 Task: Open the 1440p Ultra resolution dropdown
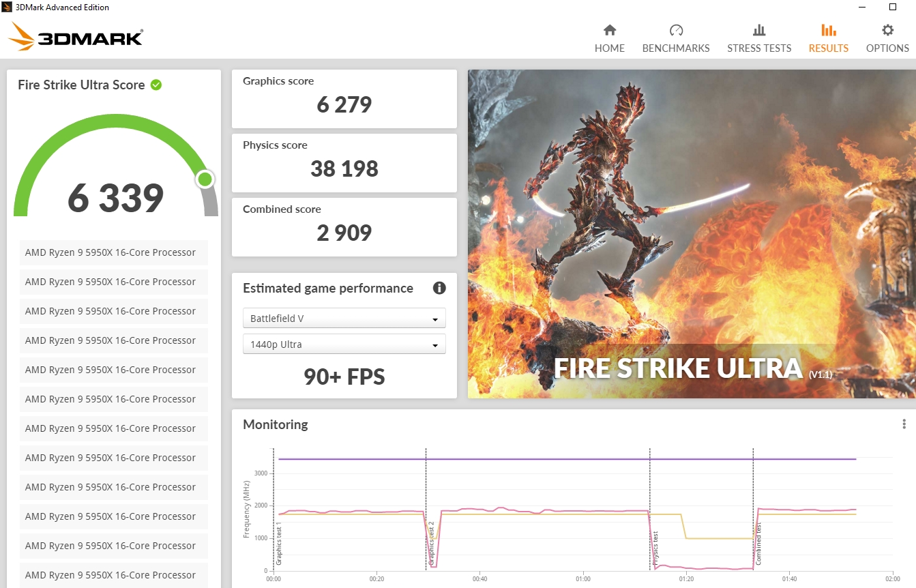click(x=344, y=344)
